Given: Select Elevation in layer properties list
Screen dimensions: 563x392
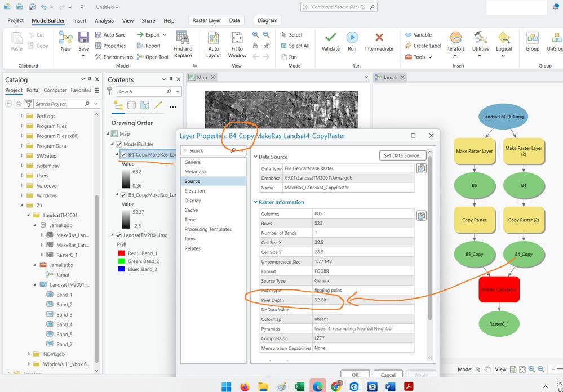Looking at the screenshot, I should click(194, 191).
